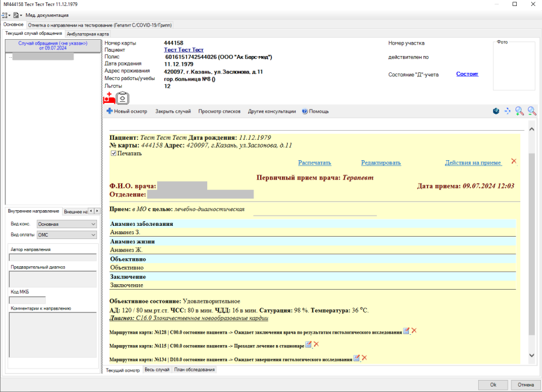Click the Объективно section header
542x392 pixels.
(313, 259)
